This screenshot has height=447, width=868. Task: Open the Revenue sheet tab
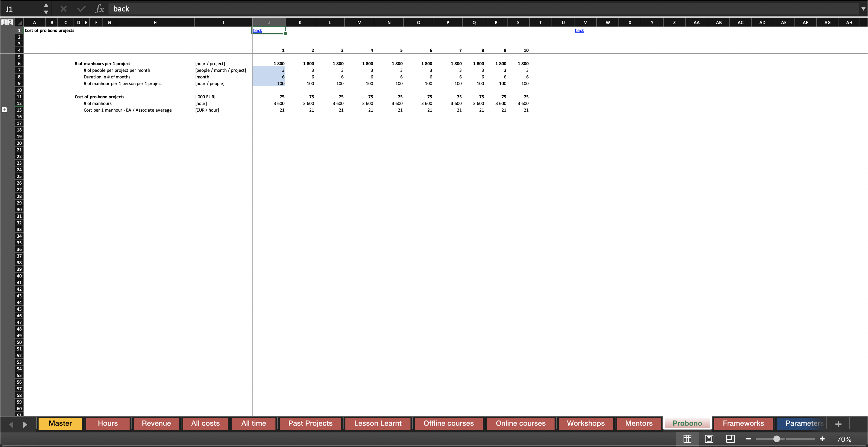click(156, 423)
